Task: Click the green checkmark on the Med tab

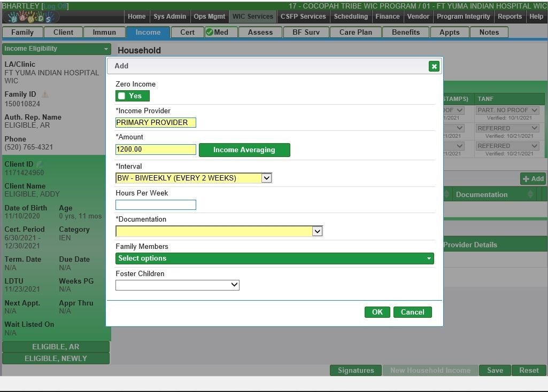Action: point(210,32)
